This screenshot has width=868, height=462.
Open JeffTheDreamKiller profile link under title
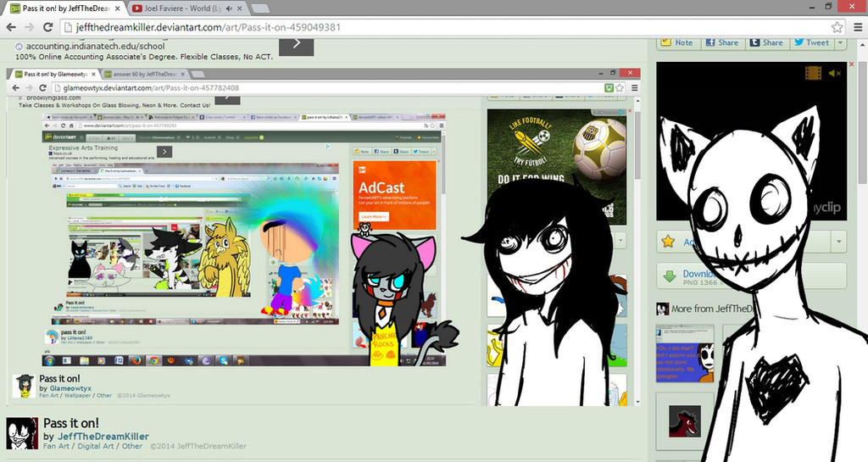103,437
